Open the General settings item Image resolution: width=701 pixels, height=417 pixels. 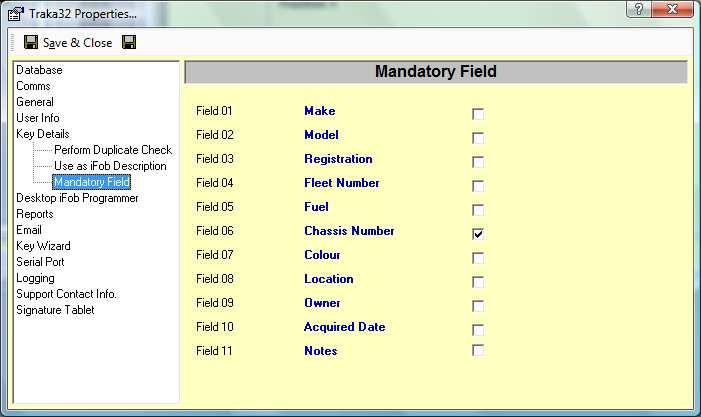[35, 102]
